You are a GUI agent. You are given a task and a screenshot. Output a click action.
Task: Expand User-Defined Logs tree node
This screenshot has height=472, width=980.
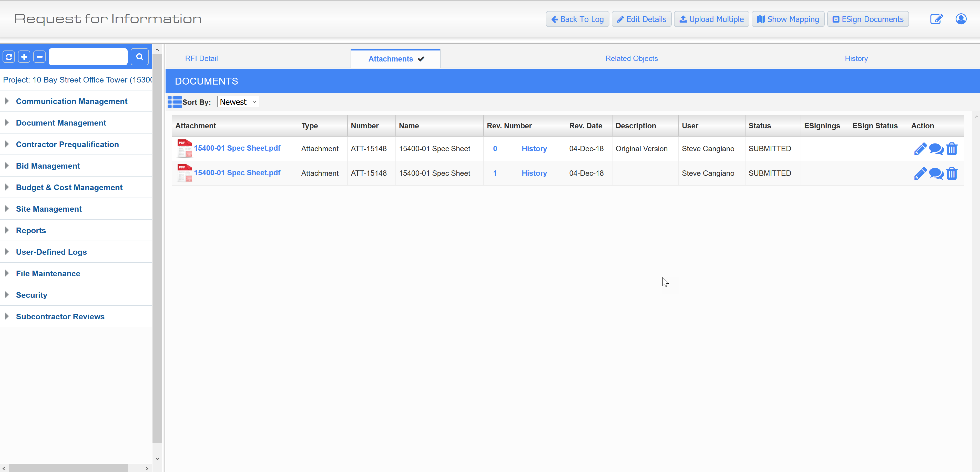click(x=7, y=252)
